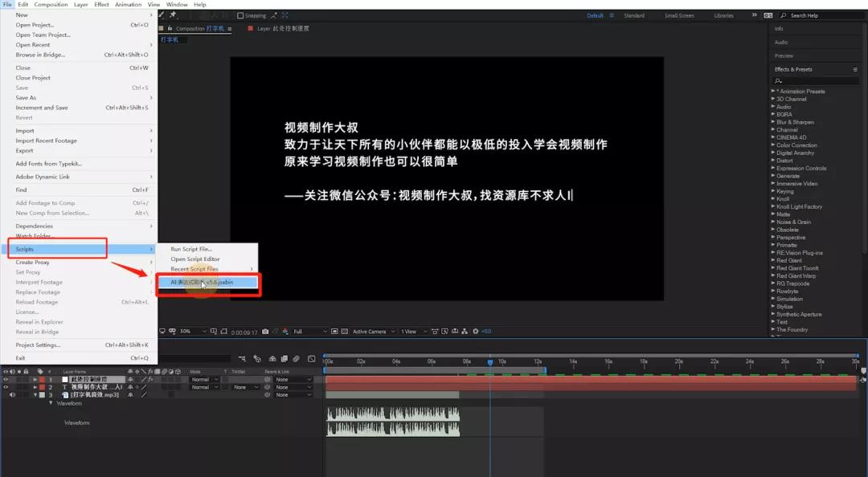868x477 pixels.
Task: Expand the Red Giant Trapcode category
Action: [773, 283]
